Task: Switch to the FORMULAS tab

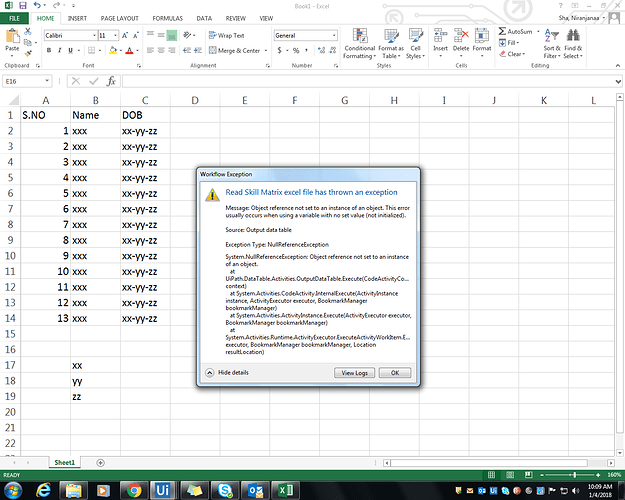Action: pyautogui.click(x=167, y=18)
